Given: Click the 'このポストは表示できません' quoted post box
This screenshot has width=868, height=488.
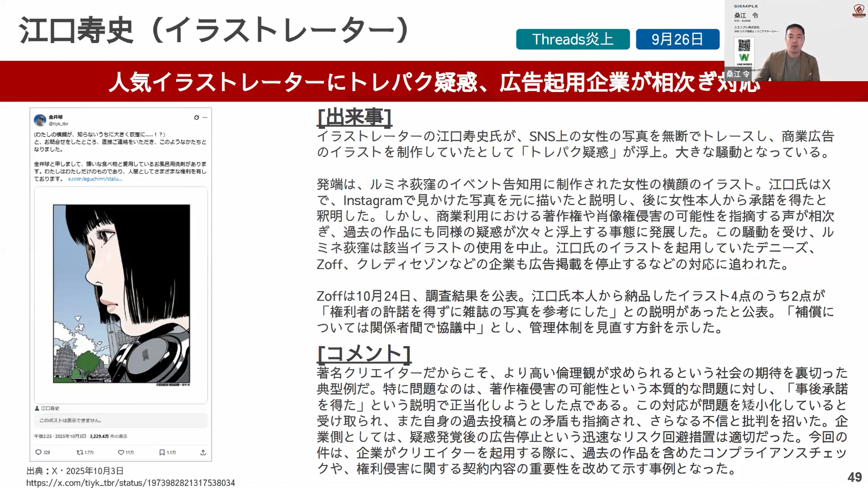Looking at the screenshot, I should coord(121,420).
